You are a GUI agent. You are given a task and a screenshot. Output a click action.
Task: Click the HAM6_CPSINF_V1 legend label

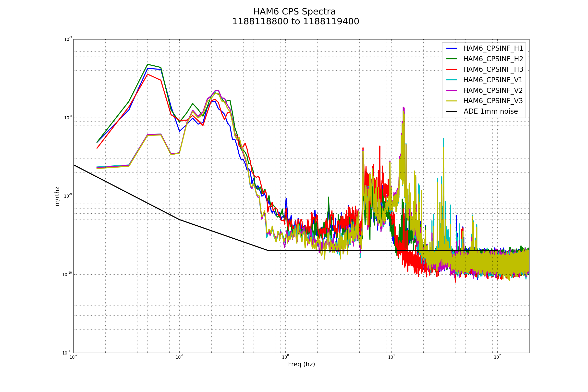pyautogui.click(x=493, y=80)
